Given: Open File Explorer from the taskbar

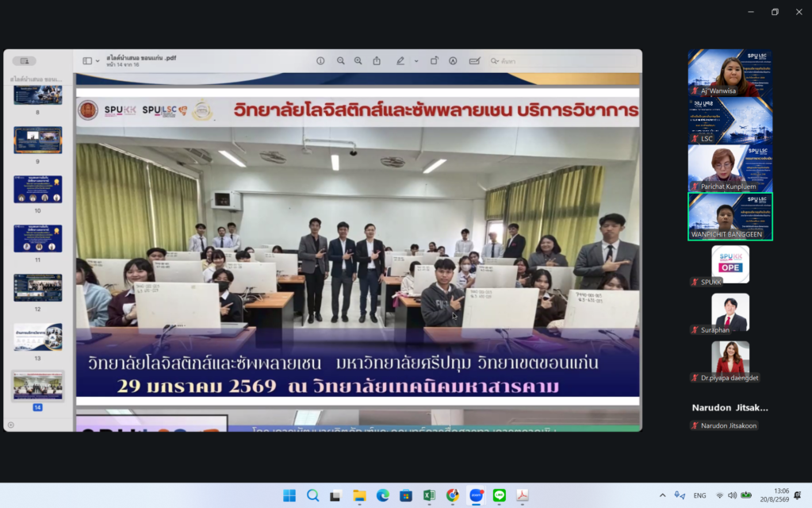Looking at the screenshot, I should [x=359, y=495].
